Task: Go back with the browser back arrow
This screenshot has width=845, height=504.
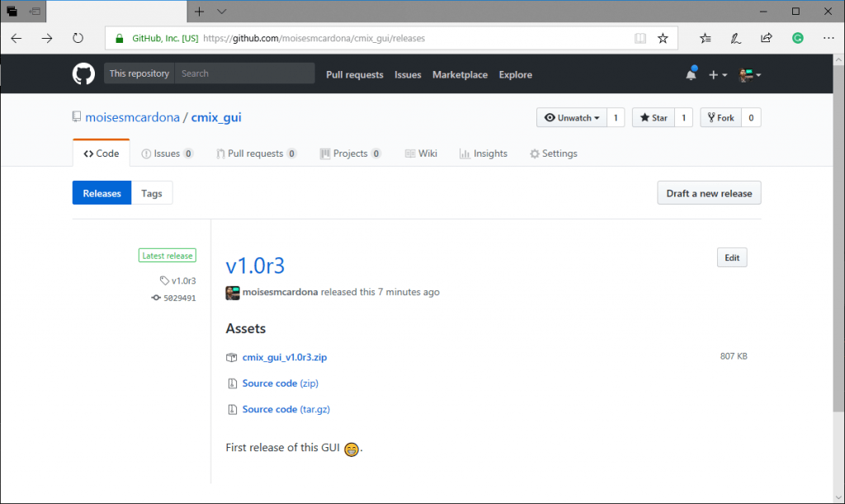Action: [x=17, y=38]
